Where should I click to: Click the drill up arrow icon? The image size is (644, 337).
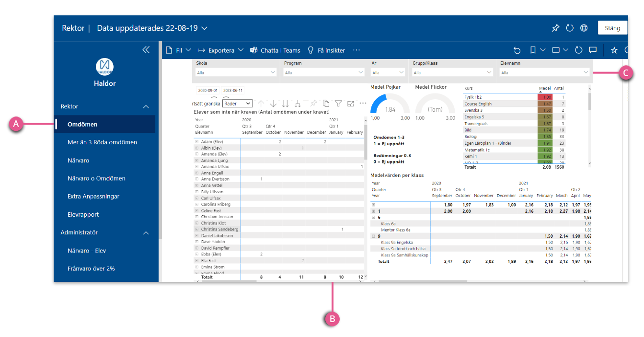(261, 104)
